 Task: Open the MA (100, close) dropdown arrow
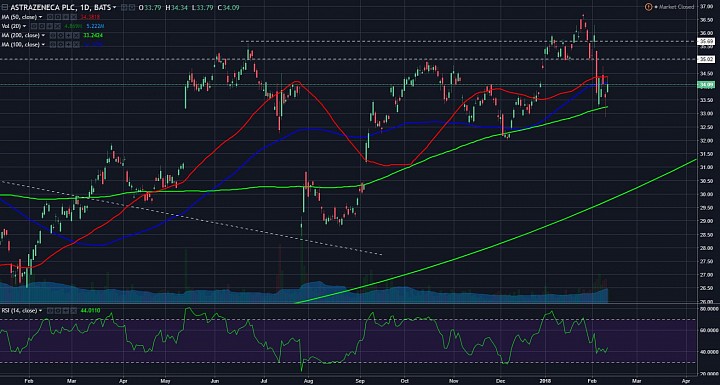[x=43, y=45]
